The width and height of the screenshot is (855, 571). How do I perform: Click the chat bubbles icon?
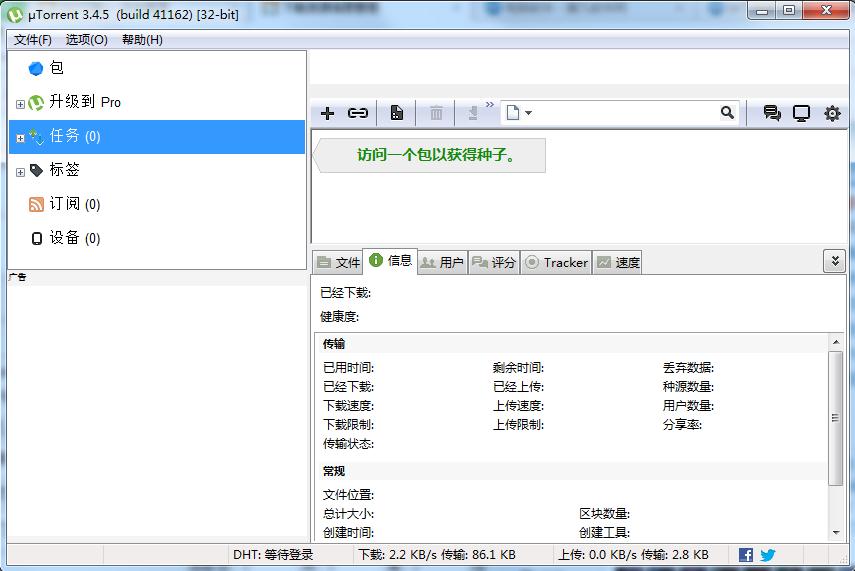(x=772, y=113)
